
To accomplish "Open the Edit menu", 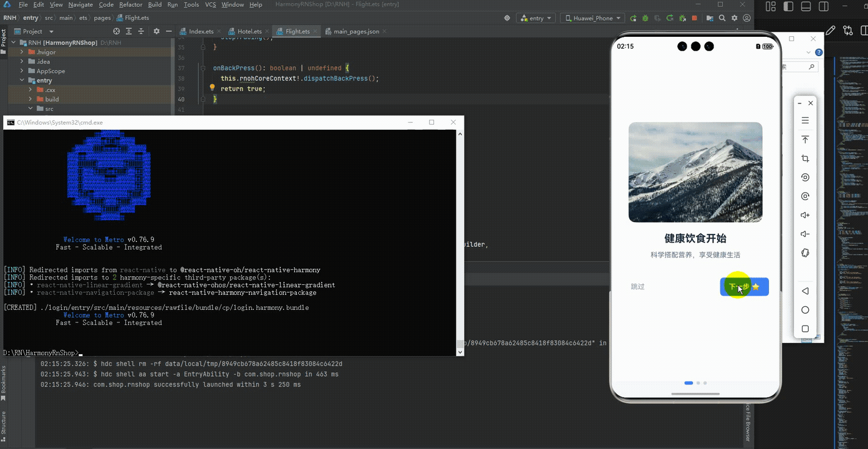I will click(x=39, y=4).
